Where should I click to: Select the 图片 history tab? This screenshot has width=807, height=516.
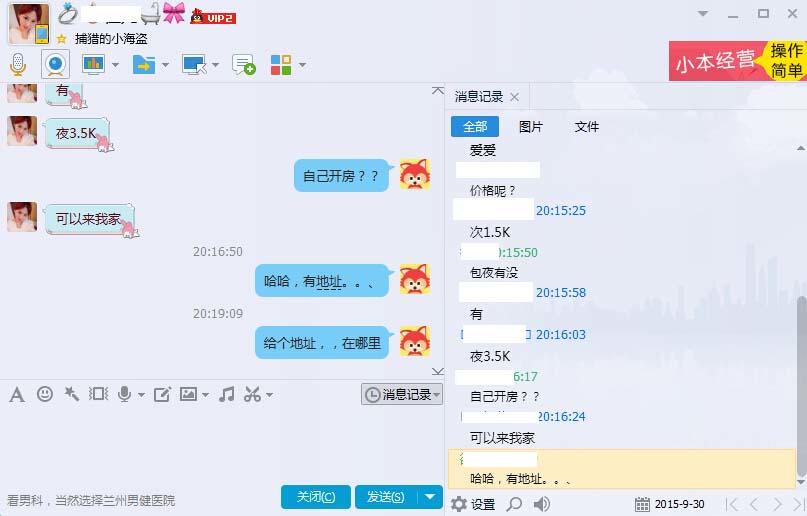click(x=531, y=127)
